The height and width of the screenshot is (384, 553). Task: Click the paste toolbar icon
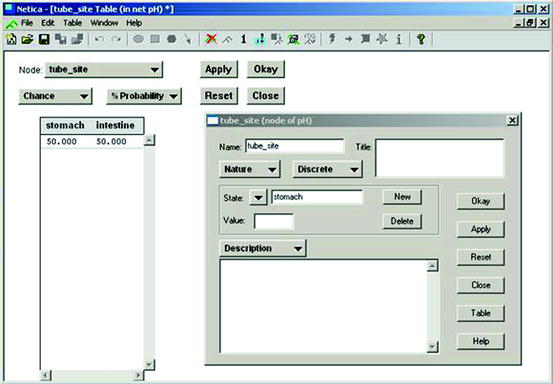click(x=77, y=39)
